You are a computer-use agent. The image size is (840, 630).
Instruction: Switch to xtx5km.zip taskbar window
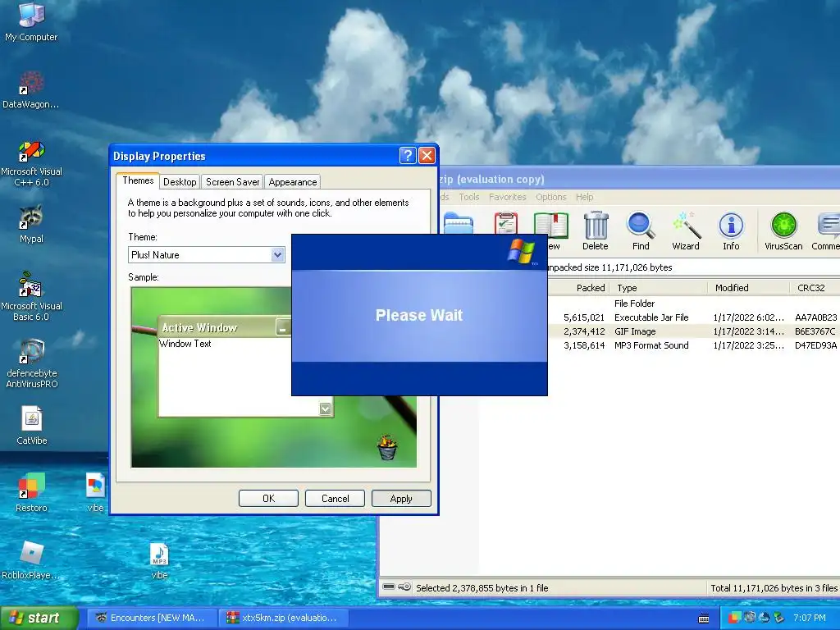[283, 618]
